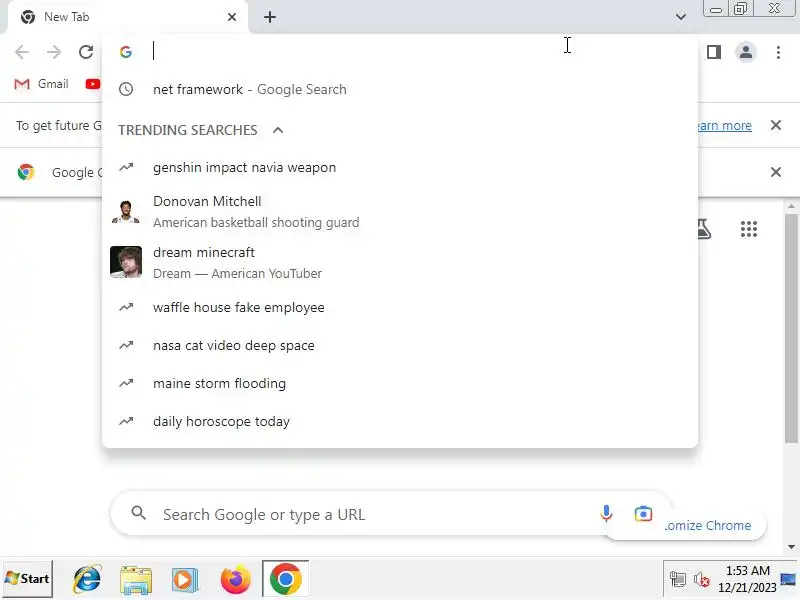Click the page vertical scrollbar
Viewport: 800px width, 600px height.
[791, 327]
